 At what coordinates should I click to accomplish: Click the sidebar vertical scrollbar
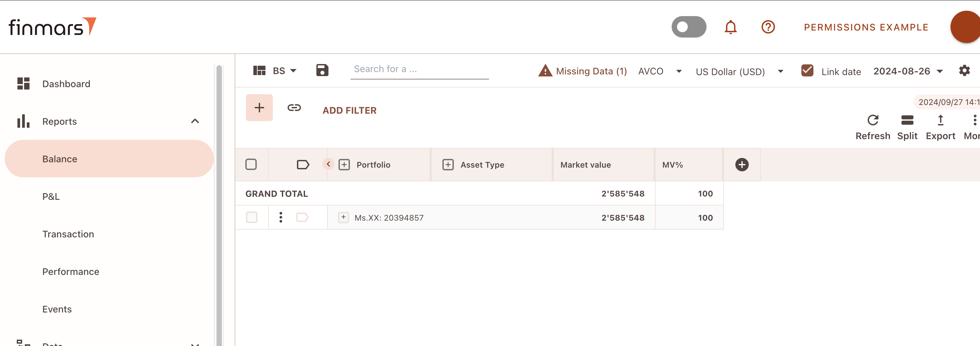219,206
